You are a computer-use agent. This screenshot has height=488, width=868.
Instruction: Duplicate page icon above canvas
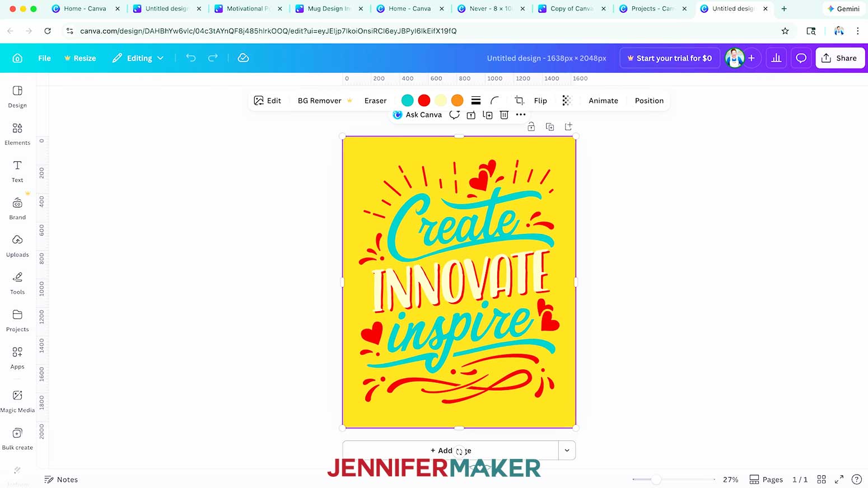550,127
